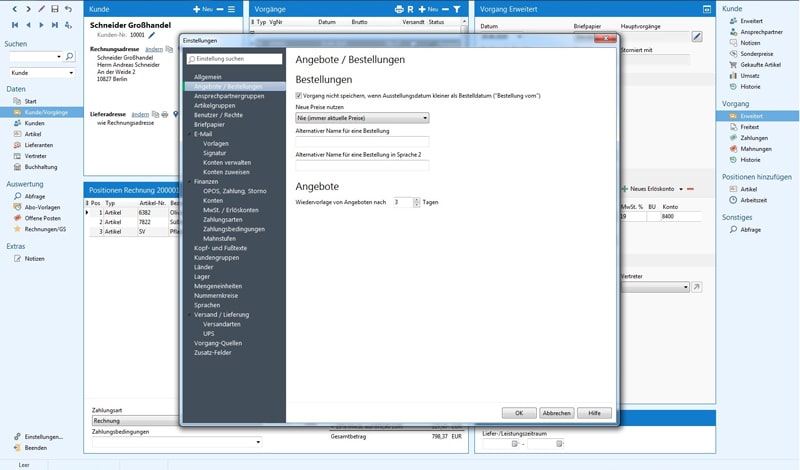The width and height of the screenshot is (800, 470).
Task: Click the 'Einstellung suchen' search field
Action: (236, 59)
